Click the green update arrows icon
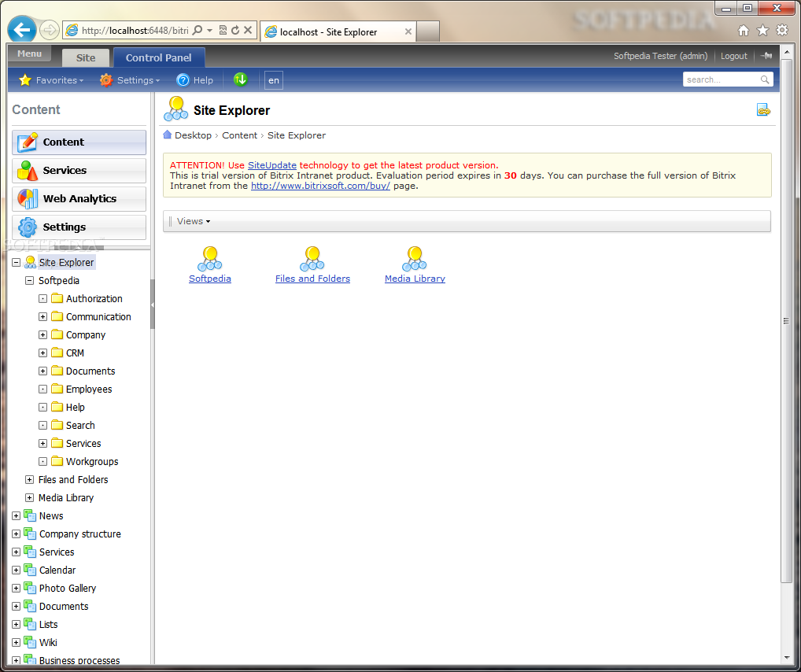Viewport: 801px width, 672px height. (x=240, y=79)
